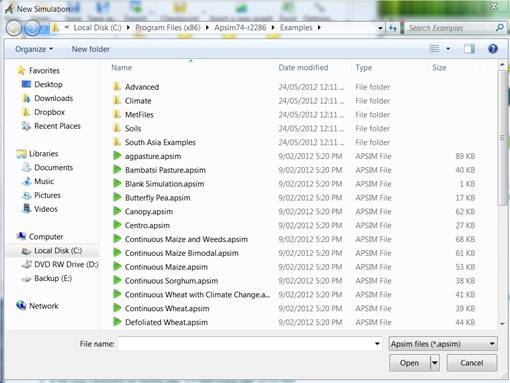Click the Forward navigation arrow button
The height and width of the screenshot is (383, 510).
[32, 28]
